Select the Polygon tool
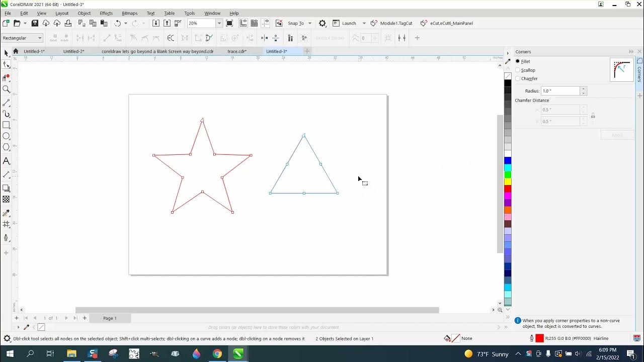 click(x=6, y=147)
